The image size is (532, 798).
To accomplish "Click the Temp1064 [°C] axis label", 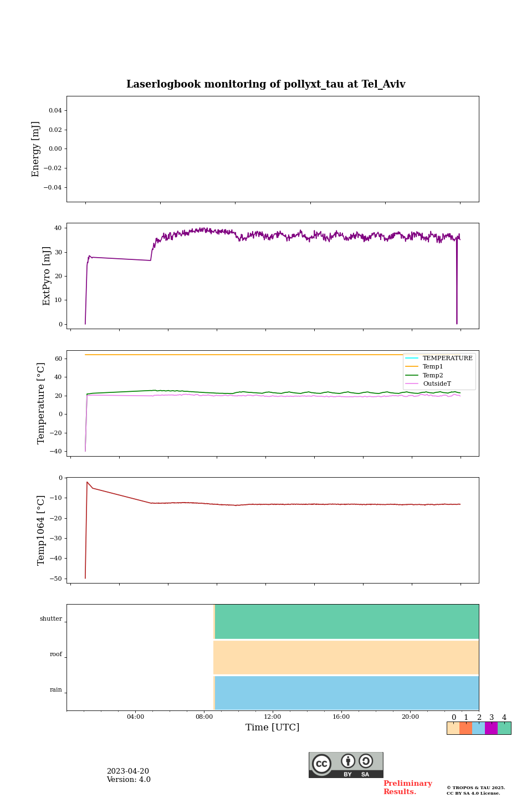I will 41,530.
